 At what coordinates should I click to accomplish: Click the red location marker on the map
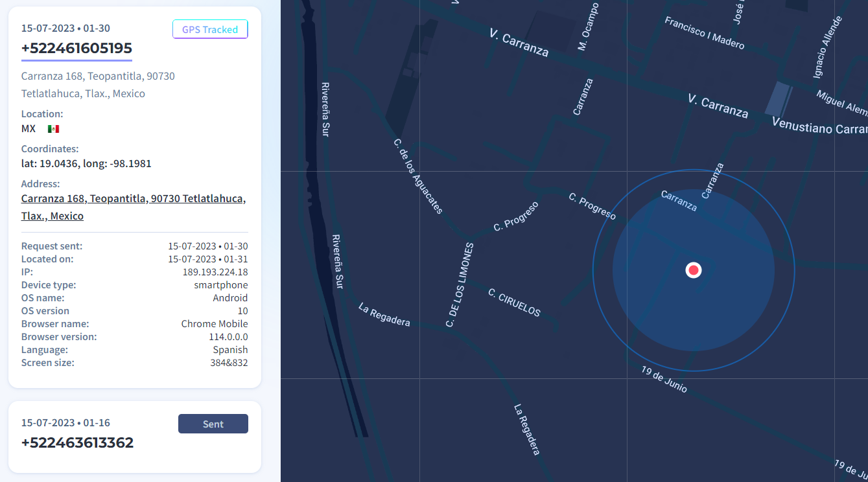[694, 270]
